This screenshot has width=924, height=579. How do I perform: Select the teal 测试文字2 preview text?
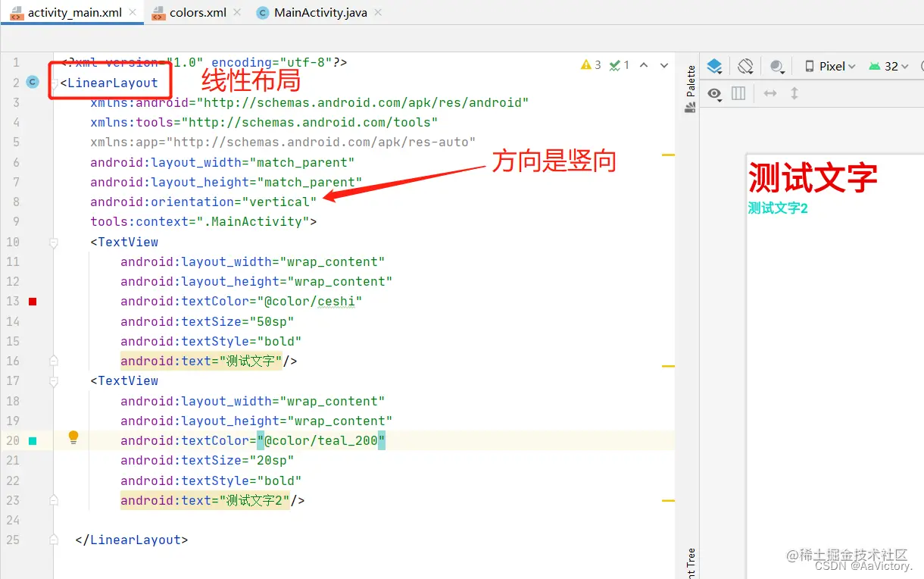(778, 208)
